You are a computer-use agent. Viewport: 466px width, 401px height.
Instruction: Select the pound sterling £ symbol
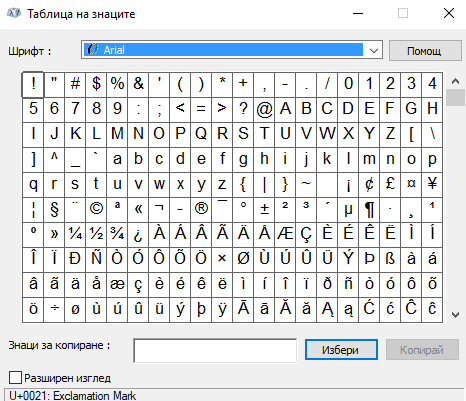(x=390, y=185)
